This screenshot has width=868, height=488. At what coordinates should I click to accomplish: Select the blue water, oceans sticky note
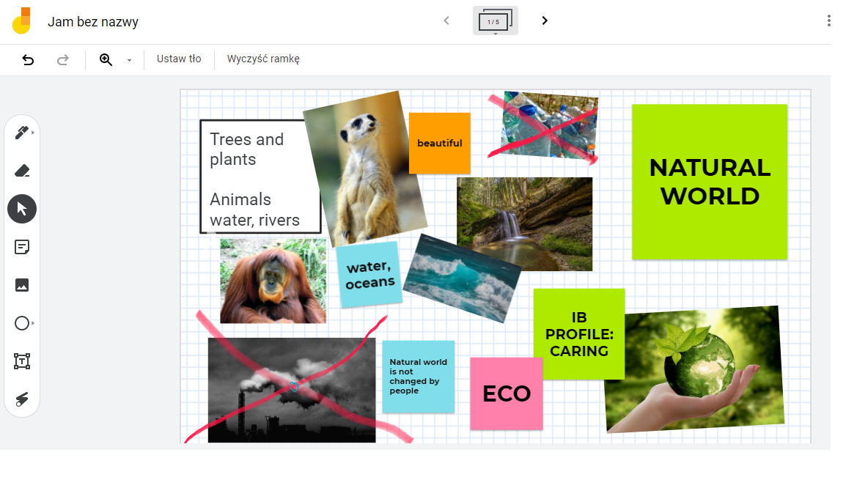pos(369,275)
